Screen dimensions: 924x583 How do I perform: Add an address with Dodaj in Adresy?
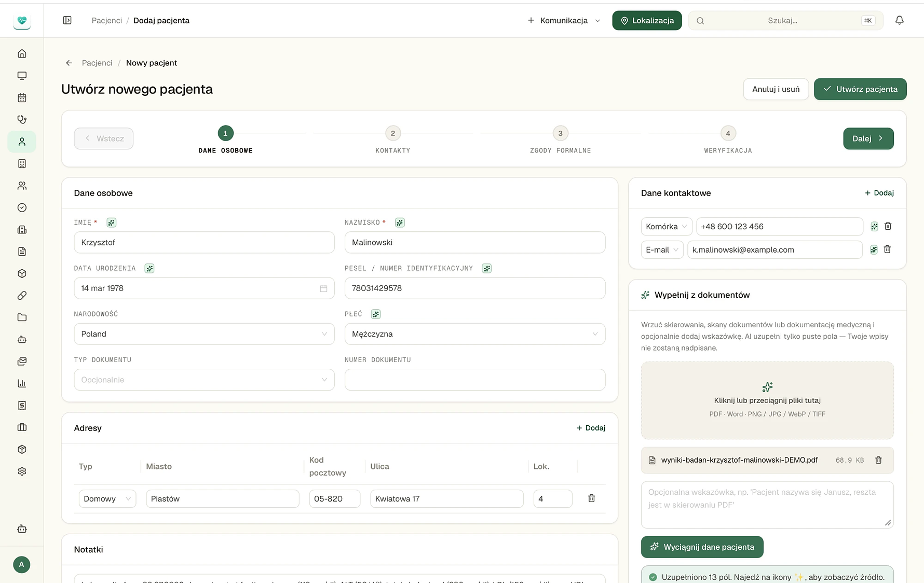[591, 428]
